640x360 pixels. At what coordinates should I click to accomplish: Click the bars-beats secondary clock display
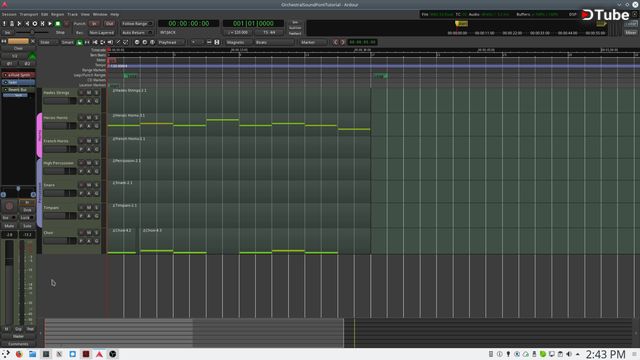[x=253, y=24]
